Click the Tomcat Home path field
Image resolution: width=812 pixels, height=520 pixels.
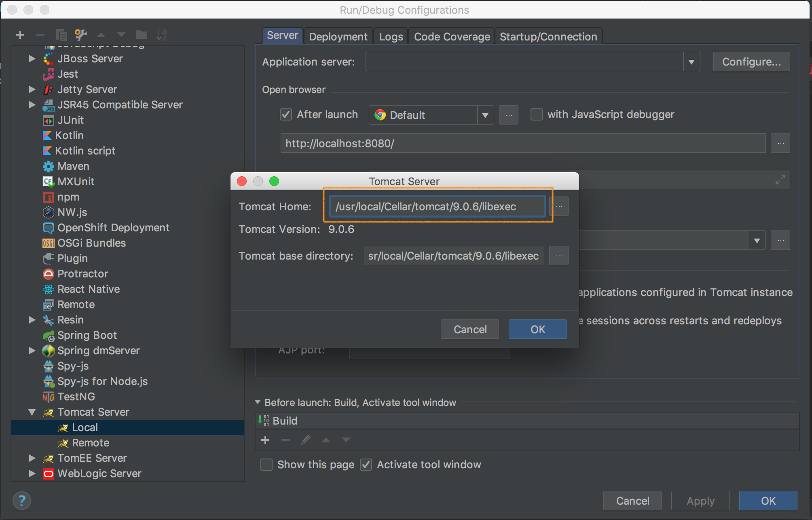coord(438,207)
